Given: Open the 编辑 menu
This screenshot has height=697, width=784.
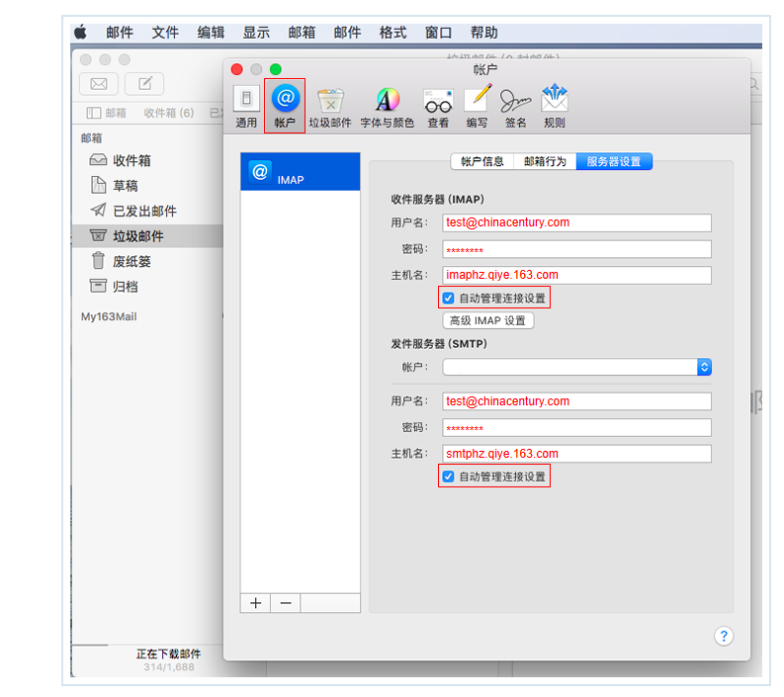Looking at the screenshot, I should tap(211, 33).
